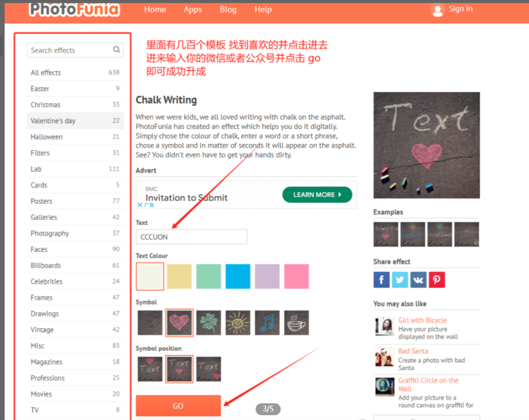Open the Lab category
529x420 pixels.
click(75, 169)
